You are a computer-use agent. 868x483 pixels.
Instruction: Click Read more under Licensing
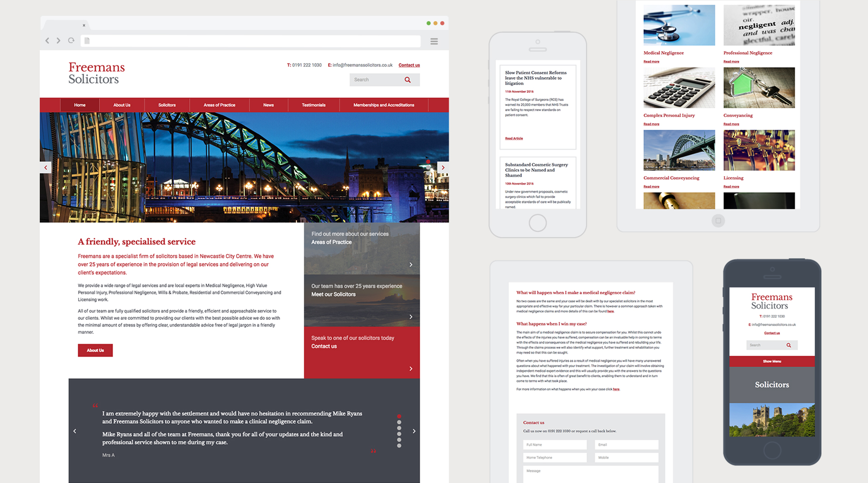pos(731,186)
